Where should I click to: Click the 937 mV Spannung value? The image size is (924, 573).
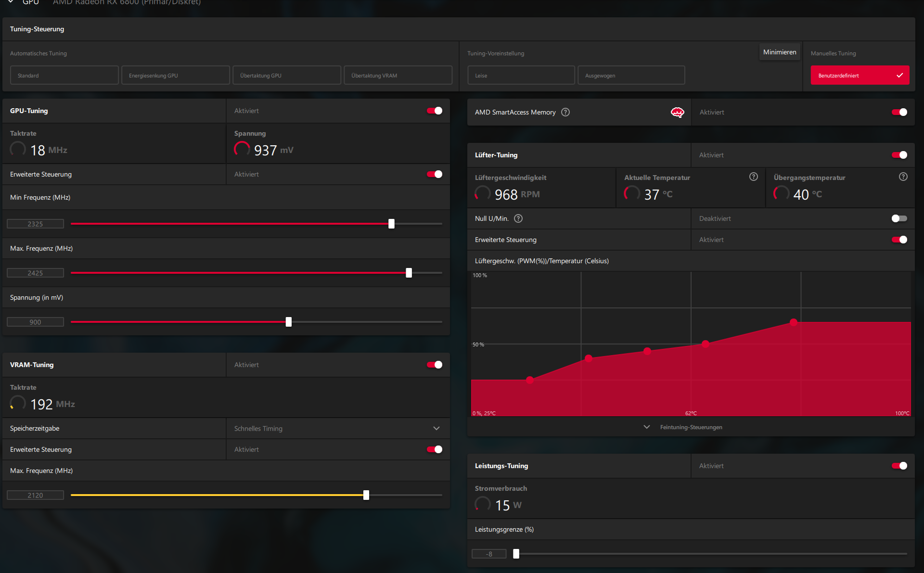click(x=273, y=150)
